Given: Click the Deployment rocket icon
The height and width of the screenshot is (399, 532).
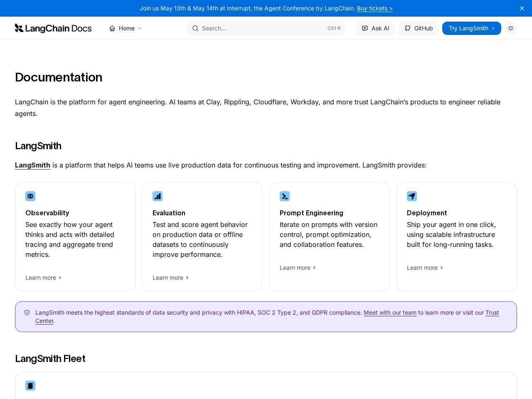Looking at the screenshot, I should 412,196.
